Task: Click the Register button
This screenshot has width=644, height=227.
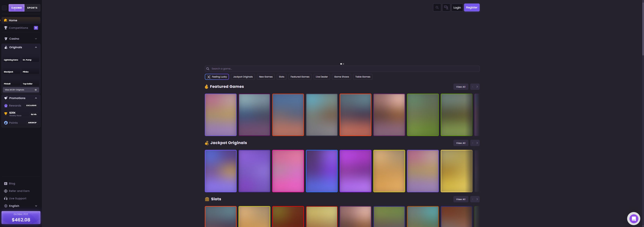Action: pos(472,7)
